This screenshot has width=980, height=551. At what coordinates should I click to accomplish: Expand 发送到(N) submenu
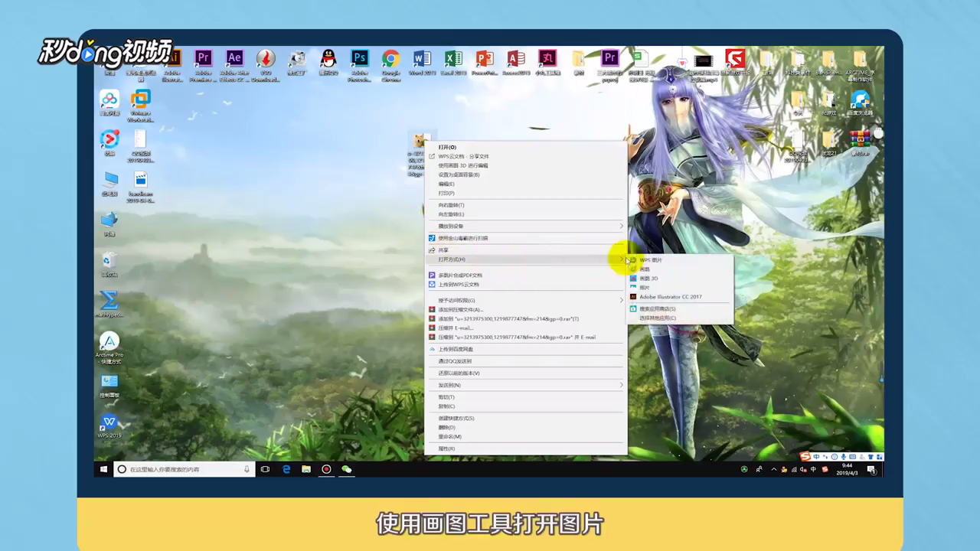point(526,386)
